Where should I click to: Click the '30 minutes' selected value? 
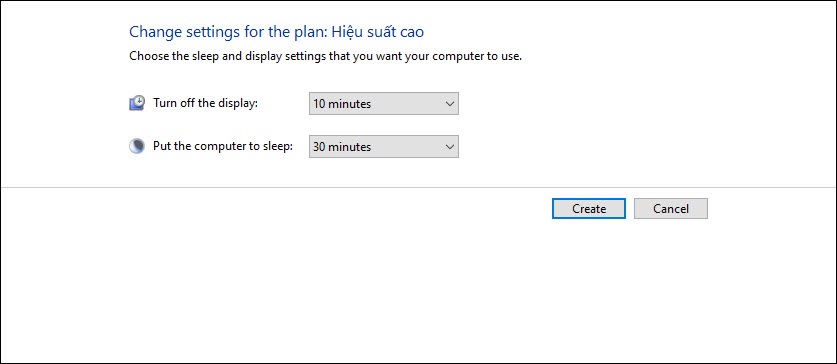(x=342, y=147)
